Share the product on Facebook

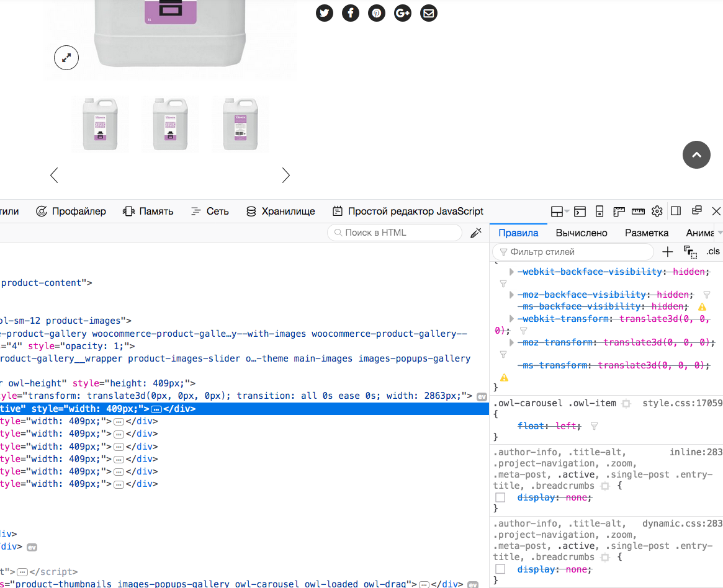(351, 13)
